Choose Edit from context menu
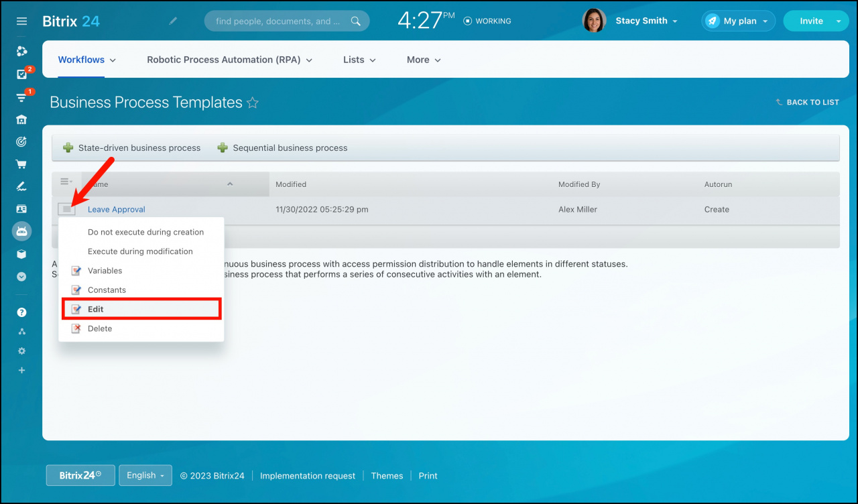This screenshot has width=858, height=504. pyautogui.click(x=141, y=309)
